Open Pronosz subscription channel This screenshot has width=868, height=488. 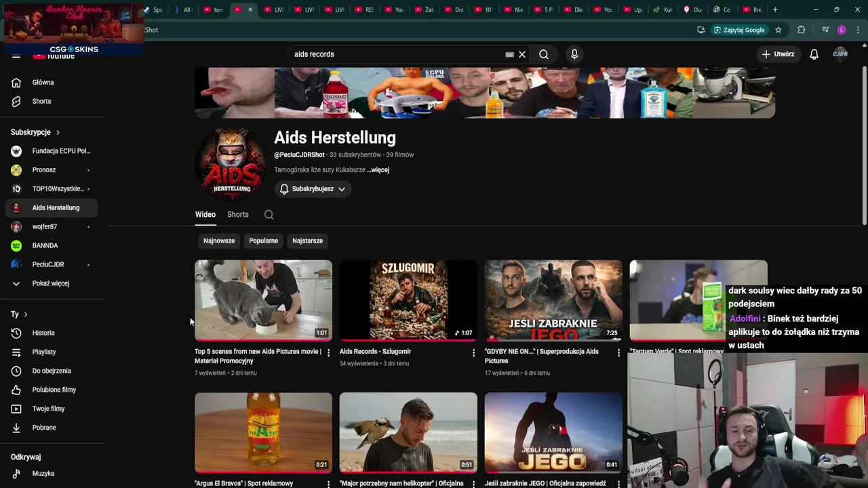click(51, 170)
